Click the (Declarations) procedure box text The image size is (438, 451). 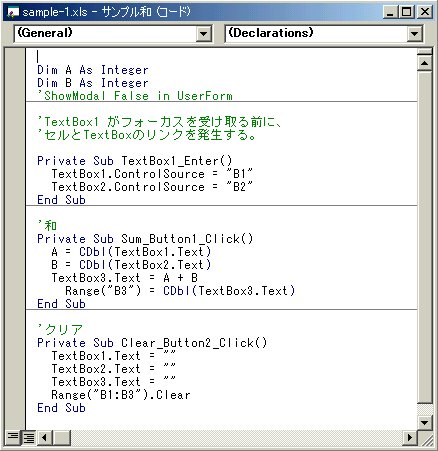coord(271,33)
